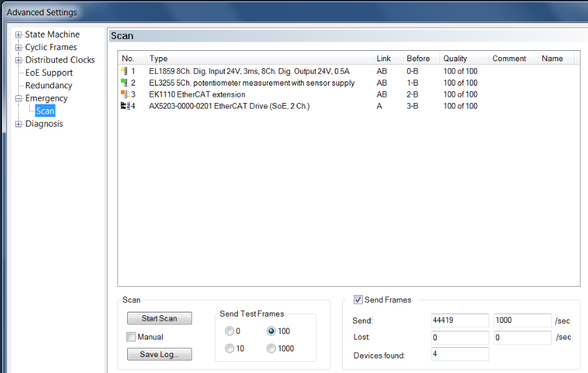Sort the list by the Quality column header
Image resolution: width=588 pixels, height=373 pixels.
(x=464, y=58)
